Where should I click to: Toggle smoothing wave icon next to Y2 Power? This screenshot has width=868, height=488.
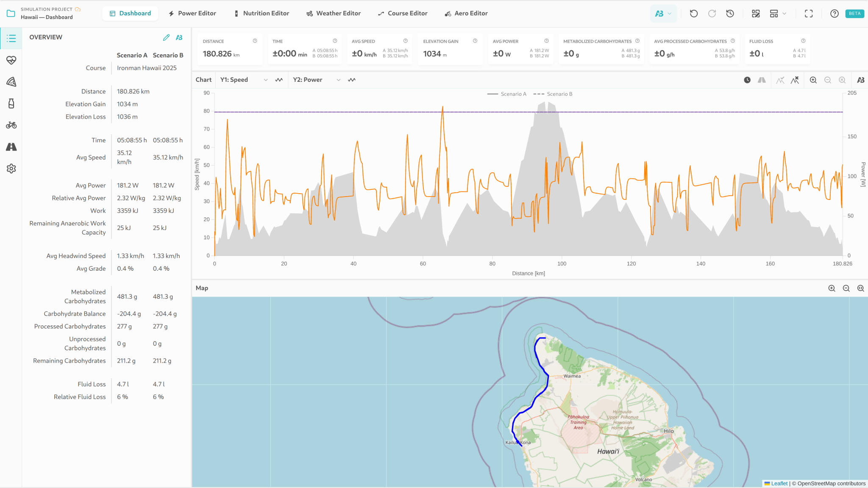coord(352,80)
